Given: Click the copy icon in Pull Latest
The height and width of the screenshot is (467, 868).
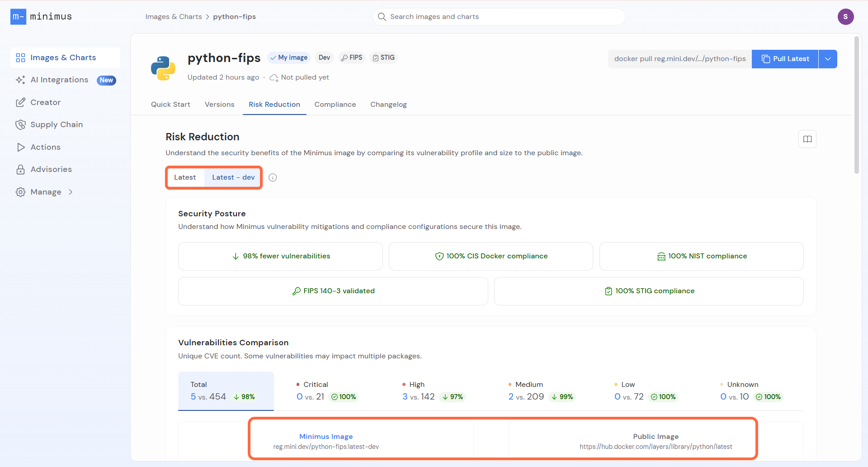Looking at the screenshot, I should [x=766, y=59].
